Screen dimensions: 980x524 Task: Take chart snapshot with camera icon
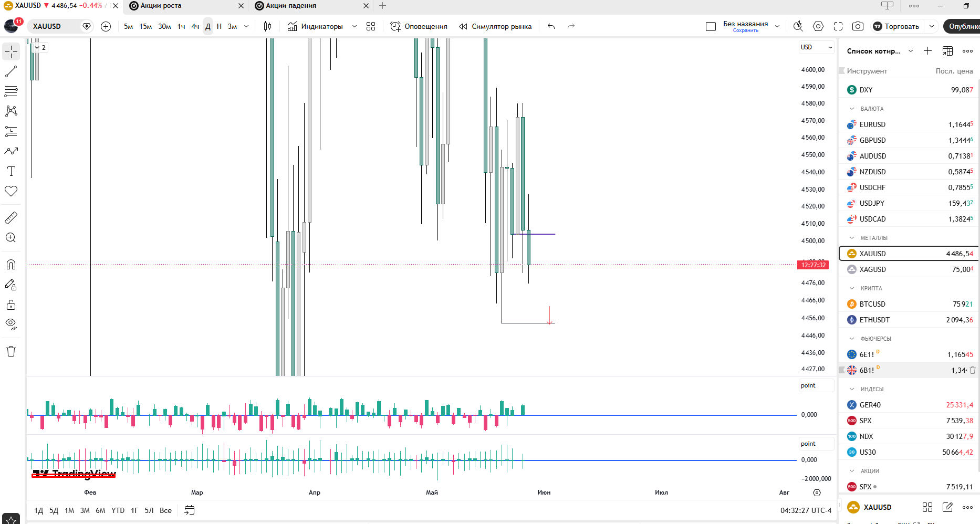pos(858,26)
